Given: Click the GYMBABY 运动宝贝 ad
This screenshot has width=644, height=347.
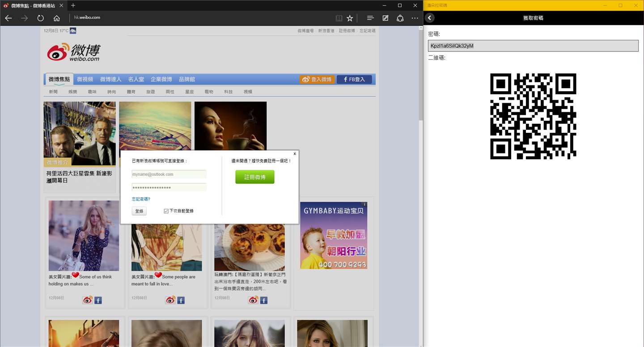Looking at the screenshot, I should [x=334, y=235].
